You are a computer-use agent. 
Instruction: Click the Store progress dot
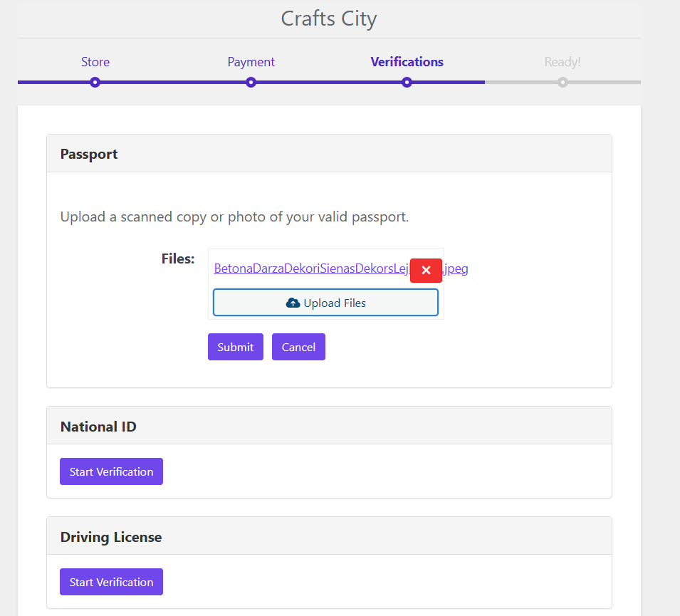click(x=95, y=83)
